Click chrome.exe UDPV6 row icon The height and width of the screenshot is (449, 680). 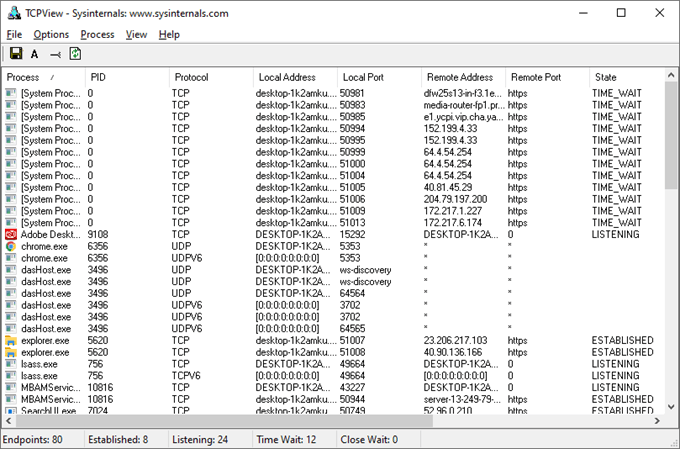point(11,258)
